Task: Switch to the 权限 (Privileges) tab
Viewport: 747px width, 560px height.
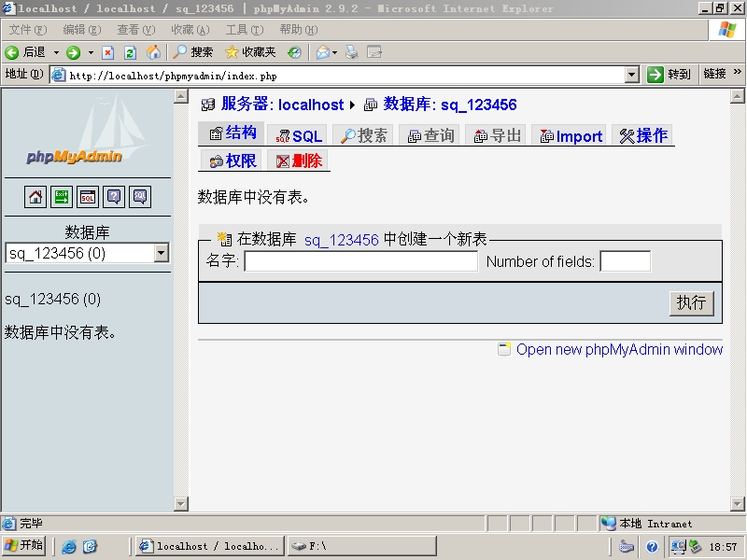Action: [x=232, y=161]
